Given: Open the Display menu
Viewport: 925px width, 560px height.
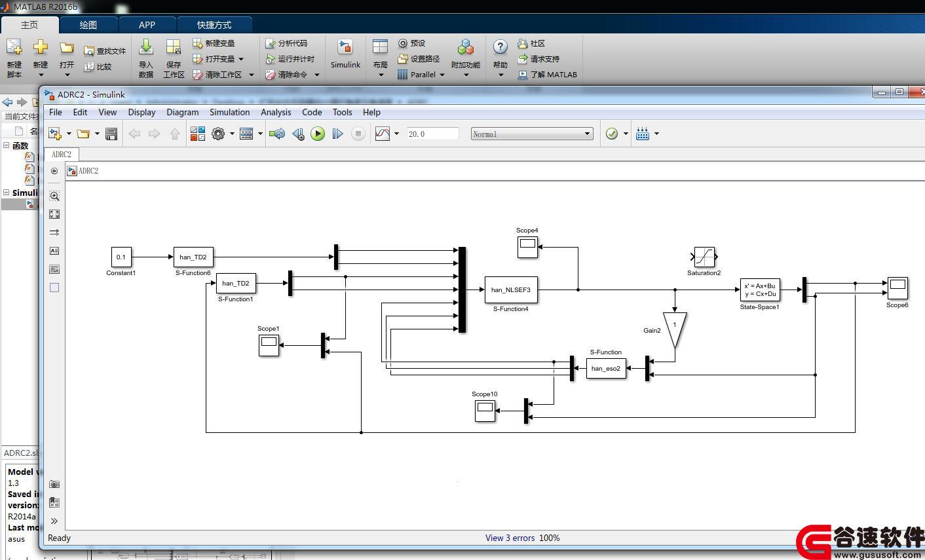Looking at the screenshot, I should (x=142, y=112).
